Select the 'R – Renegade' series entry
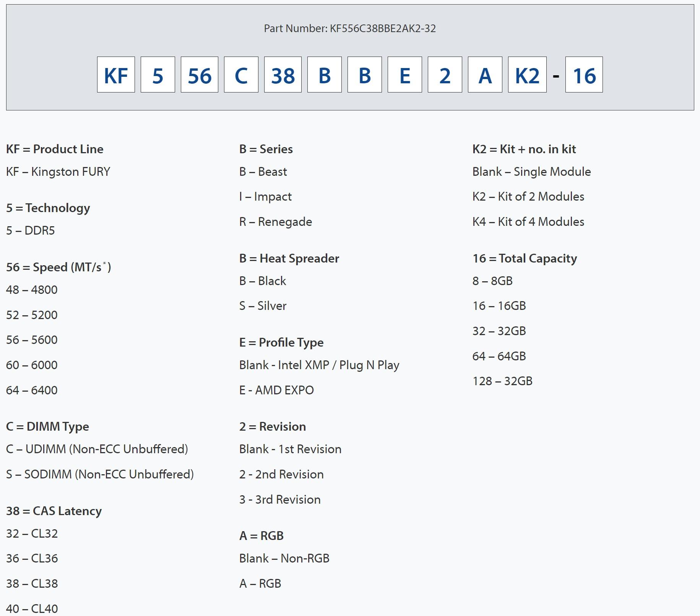The width and height of the screenshot is (700, 616). click(x=275, y=222)
